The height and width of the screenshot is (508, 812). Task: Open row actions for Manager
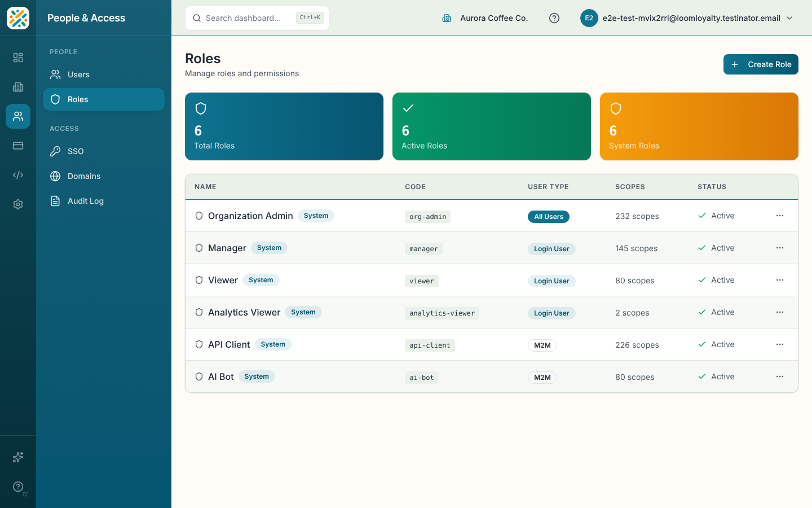(x=780, y=248)
